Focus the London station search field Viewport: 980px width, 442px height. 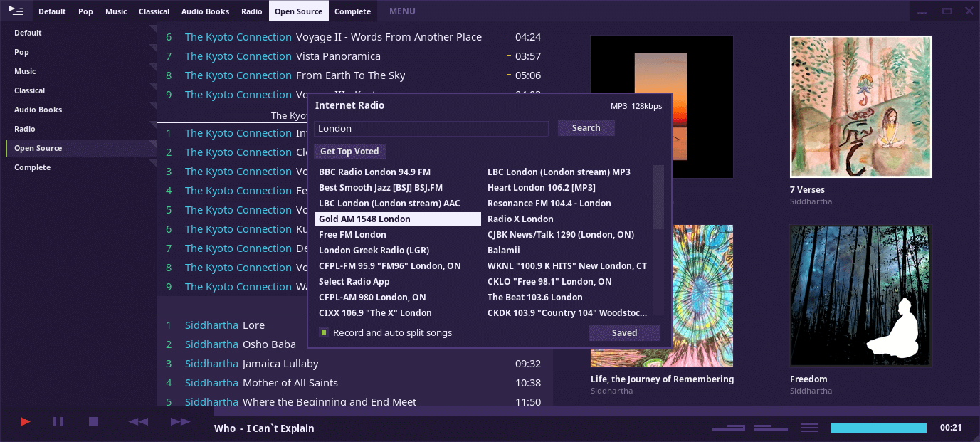tap(431, 129)
